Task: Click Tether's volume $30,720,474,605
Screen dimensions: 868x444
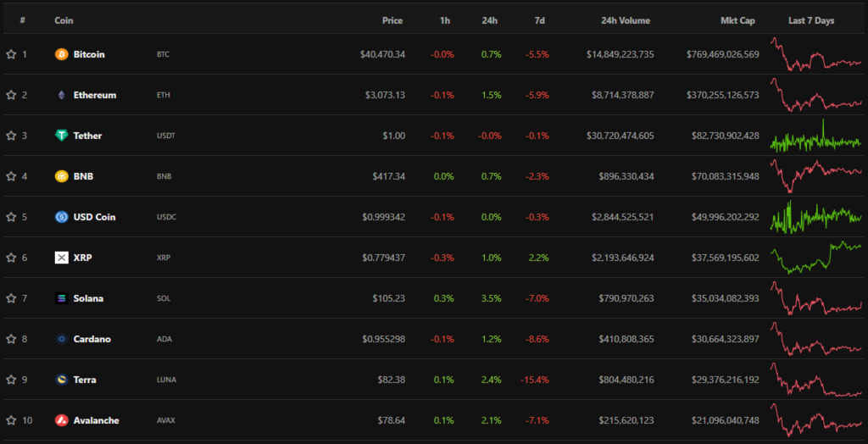Action: click(x=620, y=136)
